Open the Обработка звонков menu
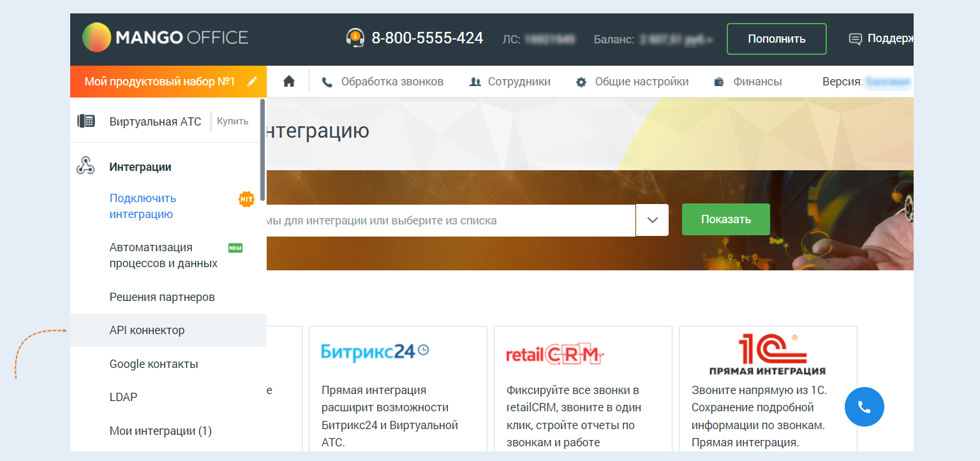This screenshot has width=980, height=461. [383, 82]
